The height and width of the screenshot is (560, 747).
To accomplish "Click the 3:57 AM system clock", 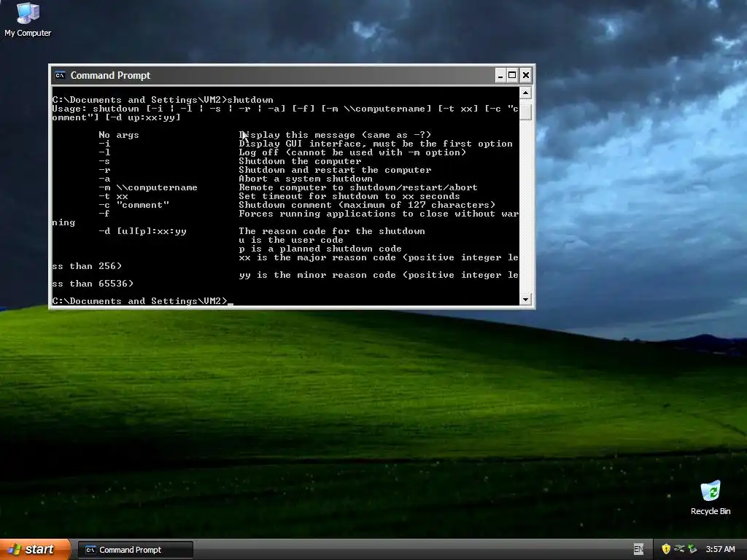I will pyautogui.click(x=720, y=550).
